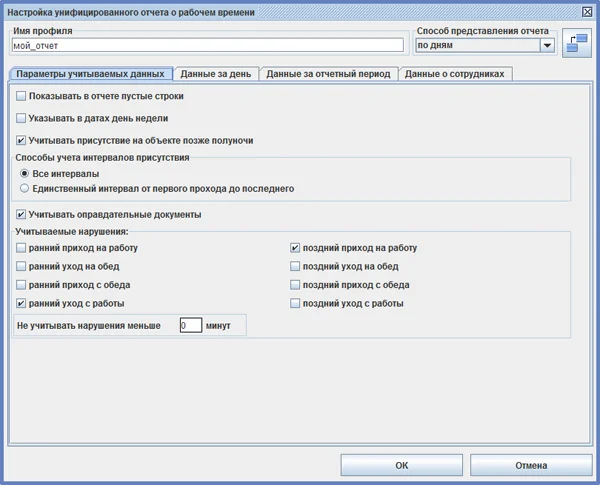This screenshot has width=600, height=485.
Task: Click the minutes threshold input field
Action: [x=190, y=326]
